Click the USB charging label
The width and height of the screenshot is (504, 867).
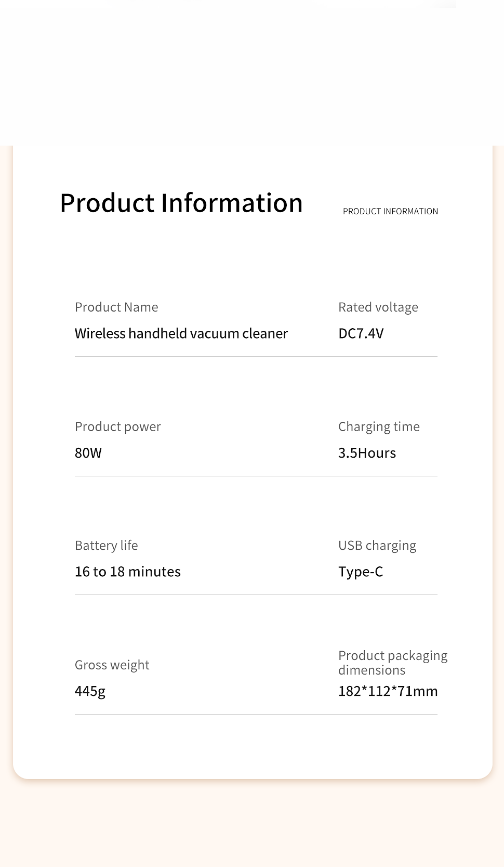(377, 545)
